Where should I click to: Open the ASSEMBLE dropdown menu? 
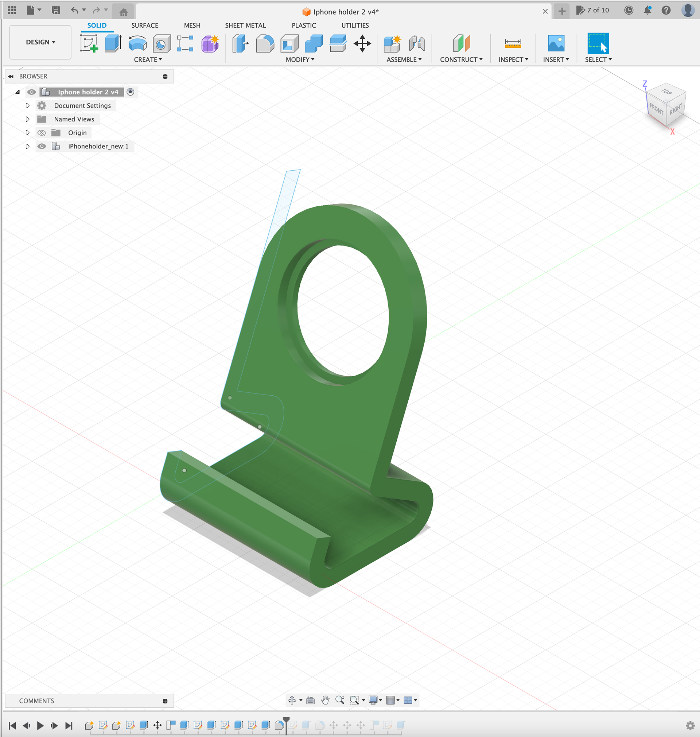coord(404,60)
